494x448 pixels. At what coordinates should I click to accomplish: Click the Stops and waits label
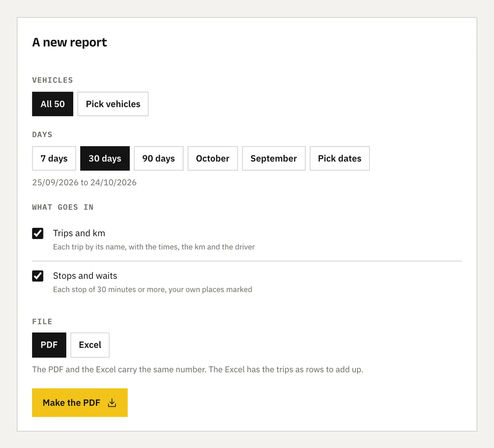click(x=85, y=276)
